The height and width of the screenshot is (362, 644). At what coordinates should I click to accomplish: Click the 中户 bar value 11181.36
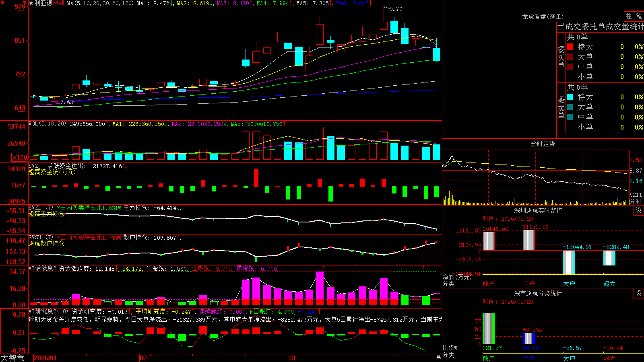click(x=535, y=227)
